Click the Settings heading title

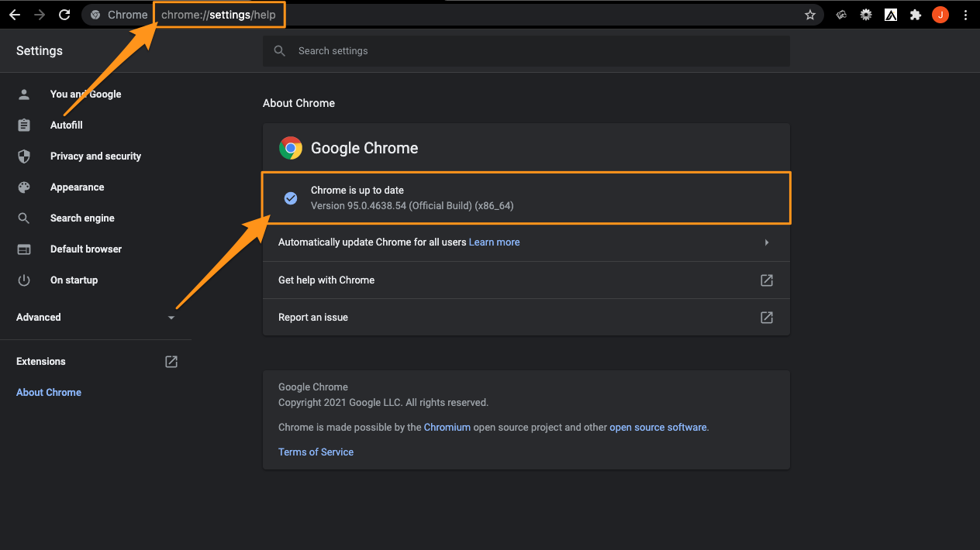(40, 50)
